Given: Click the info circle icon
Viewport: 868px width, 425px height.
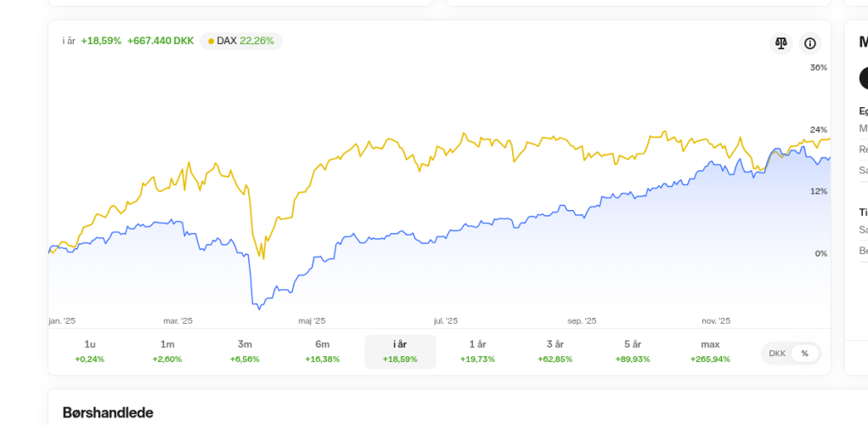Looking at the screenshot, I should [810, 43].
